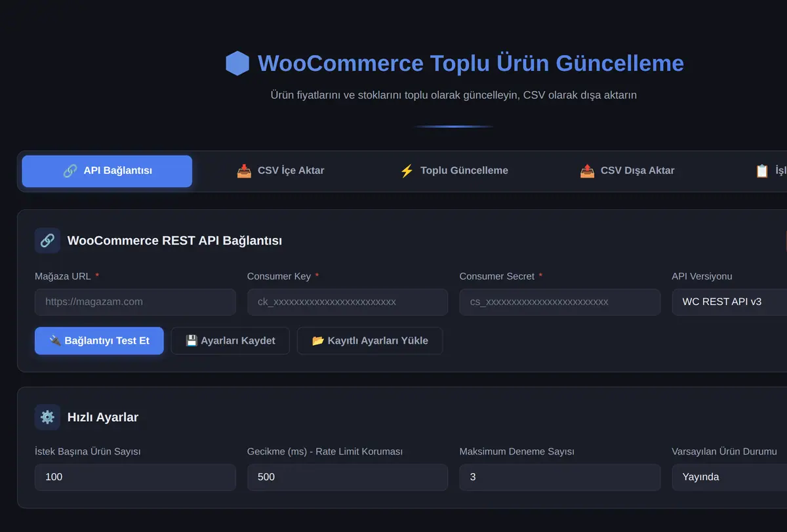Click the outbox icon in CSV Dışa Aktar tab

pos(587,171)
